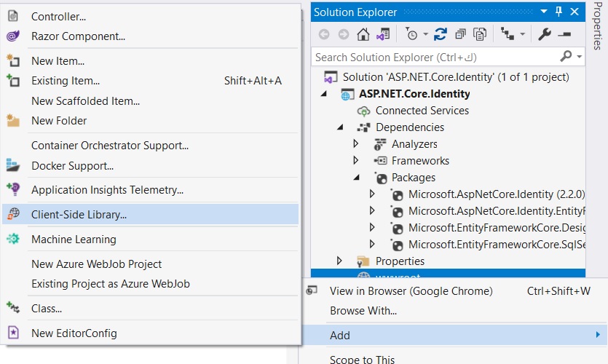Toggle the Show All Files icon
Screen dimensions: 608x364
point(480,34)
